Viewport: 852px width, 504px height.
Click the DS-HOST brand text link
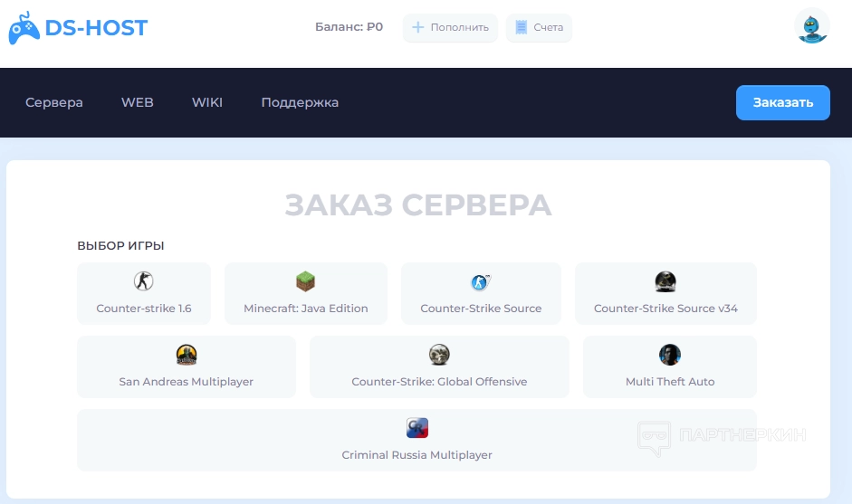(x=96, y=28)
